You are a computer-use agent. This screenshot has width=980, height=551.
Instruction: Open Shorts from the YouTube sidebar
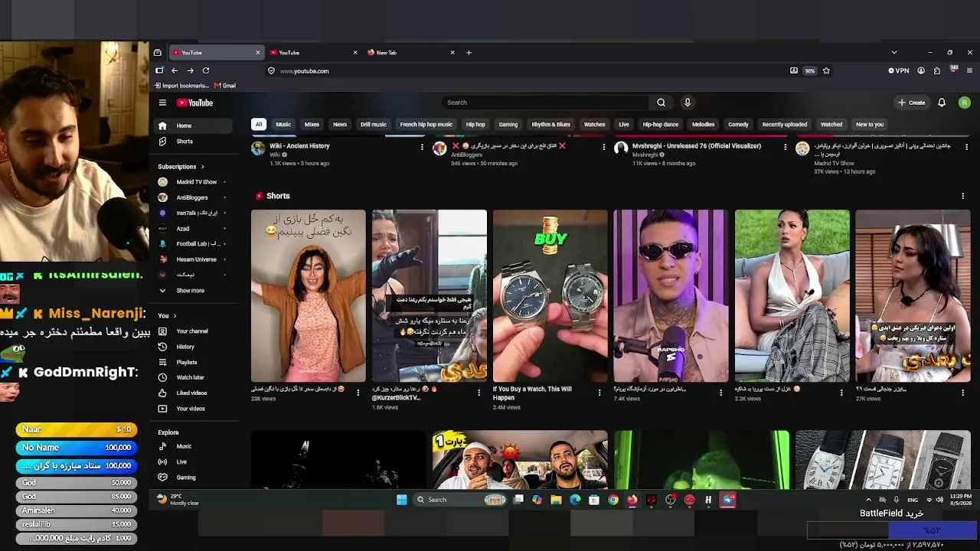194,142
